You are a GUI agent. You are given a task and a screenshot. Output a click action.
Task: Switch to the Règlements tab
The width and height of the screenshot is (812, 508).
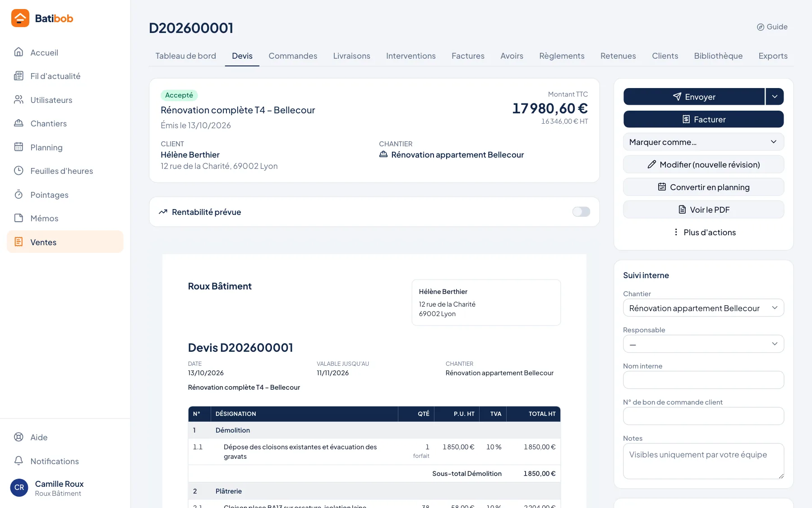coord(562,56)
